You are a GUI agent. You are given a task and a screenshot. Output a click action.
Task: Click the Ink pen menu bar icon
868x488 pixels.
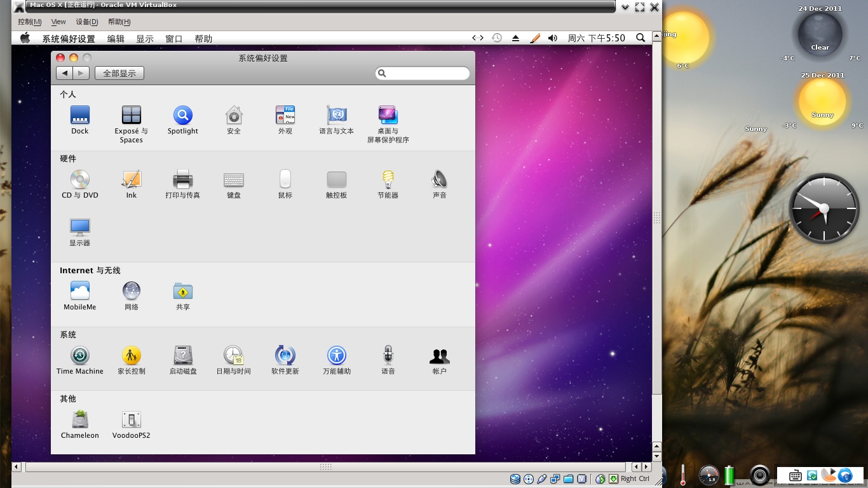point(534,38)
